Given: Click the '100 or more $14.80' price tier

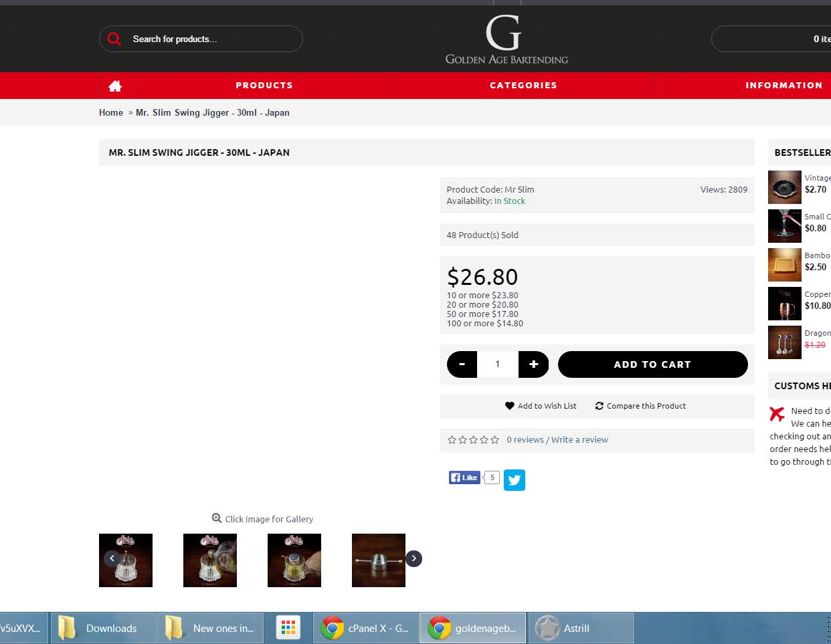Looking at the screenshot, I should pyautogui.click(x=485, y=323).
